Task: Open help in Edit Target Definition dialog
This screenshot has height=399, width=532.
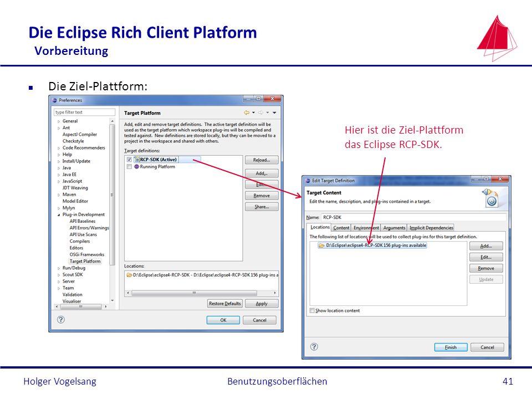Action: 314,347
